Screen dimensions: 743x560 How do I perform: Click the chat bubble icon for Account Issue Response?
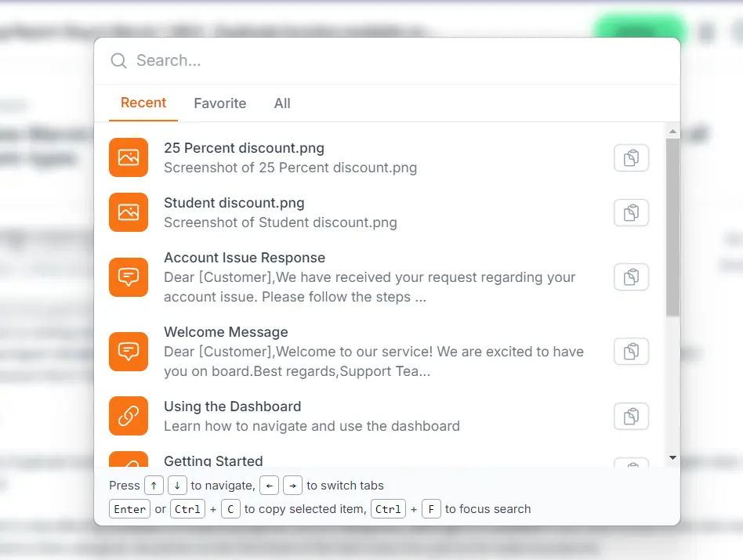[129, 277]
